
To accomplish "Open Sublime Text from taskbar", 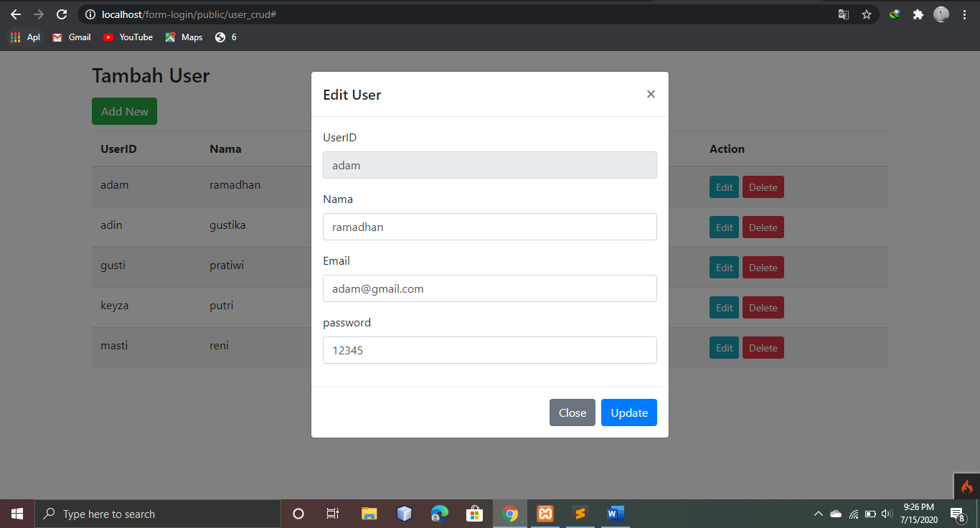I will tap(580, 514).
